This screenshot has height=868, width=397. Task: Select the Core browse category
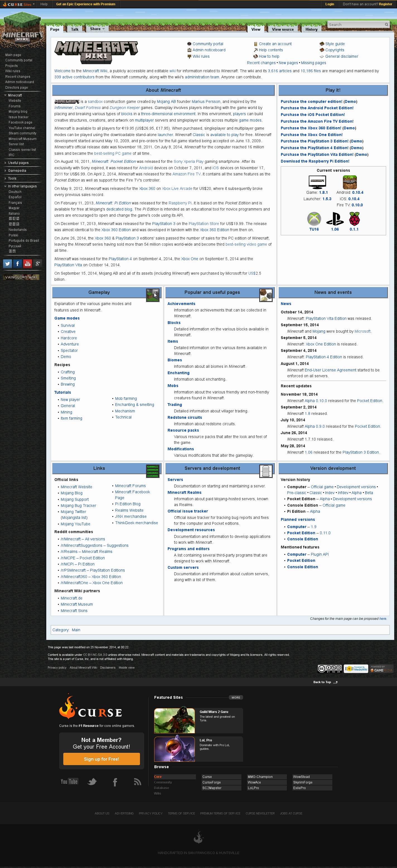(x=175, y=777)
